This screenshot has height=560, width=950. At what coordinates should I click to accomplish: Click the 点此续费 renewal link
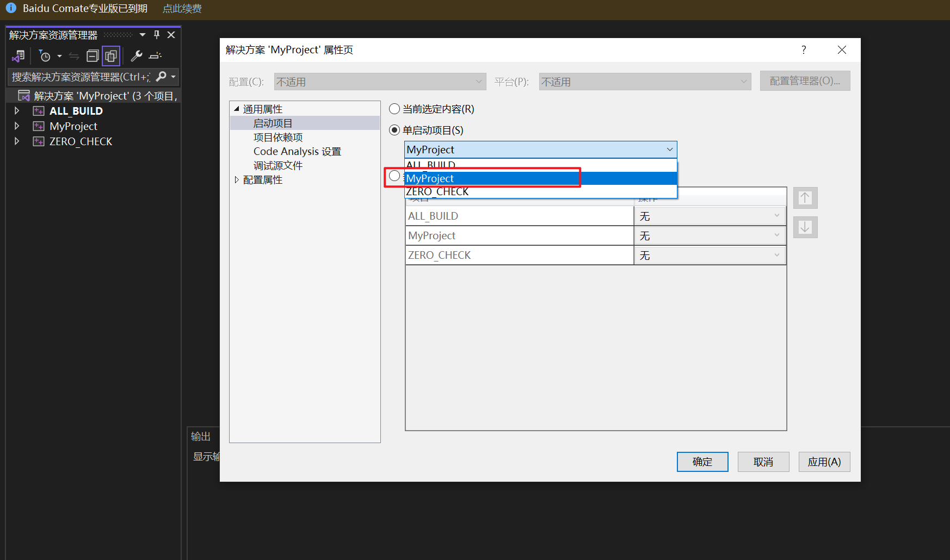tap(182, 9)
